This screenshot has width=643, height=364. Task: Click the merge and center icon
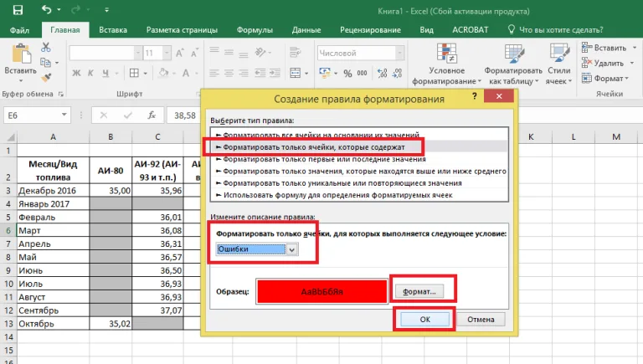pyautogui.click(x=296, y=73)
